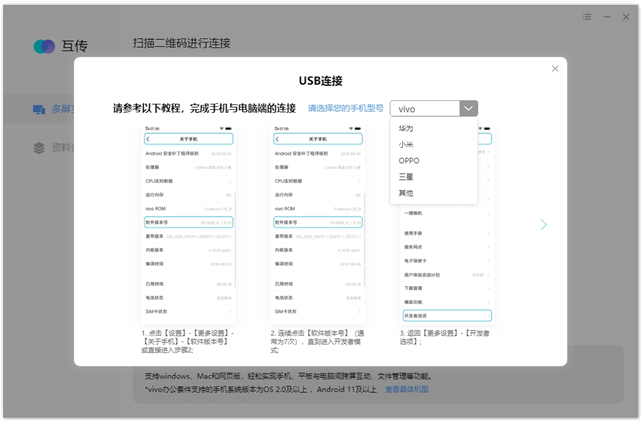Screen dimensions: 644x425
Task: Choose 小米 in the dropdown list
Action: (405, 144)
